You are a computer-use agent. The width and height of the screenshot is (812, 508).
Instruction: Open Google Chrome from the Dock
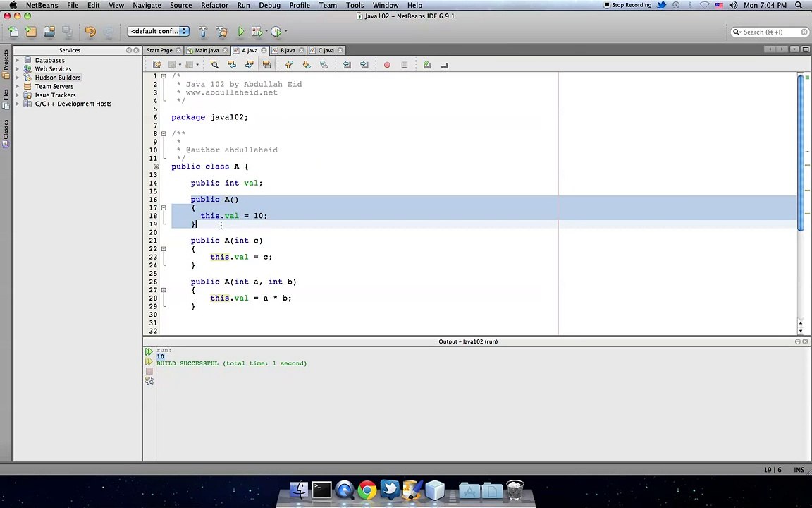[x=367, y=490]
